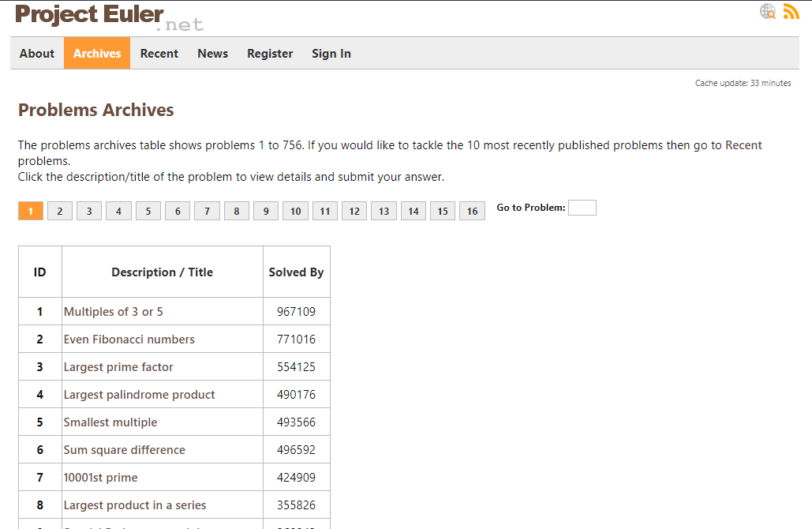Click the ID column header
The image size is (812, 529).
pos(40,272)
